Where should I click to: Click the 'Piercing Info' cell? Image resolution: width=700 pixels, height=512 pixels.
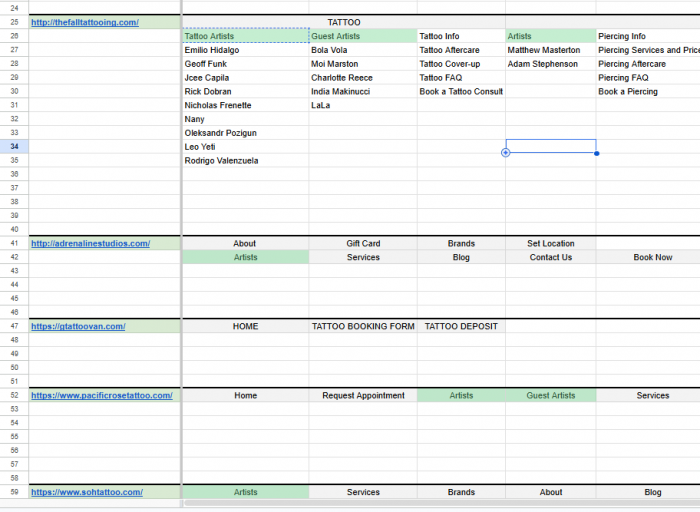(648, 36)
